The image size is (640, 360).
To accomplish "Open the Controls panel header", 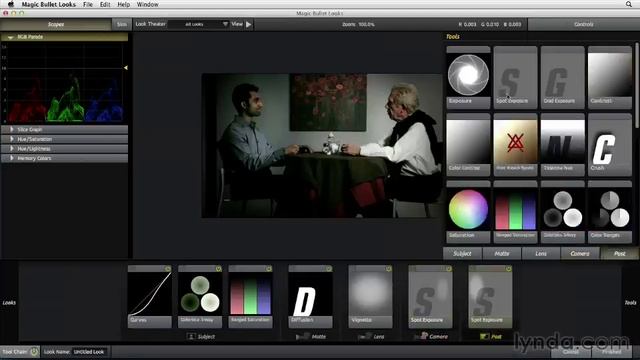I will [584, 24].
